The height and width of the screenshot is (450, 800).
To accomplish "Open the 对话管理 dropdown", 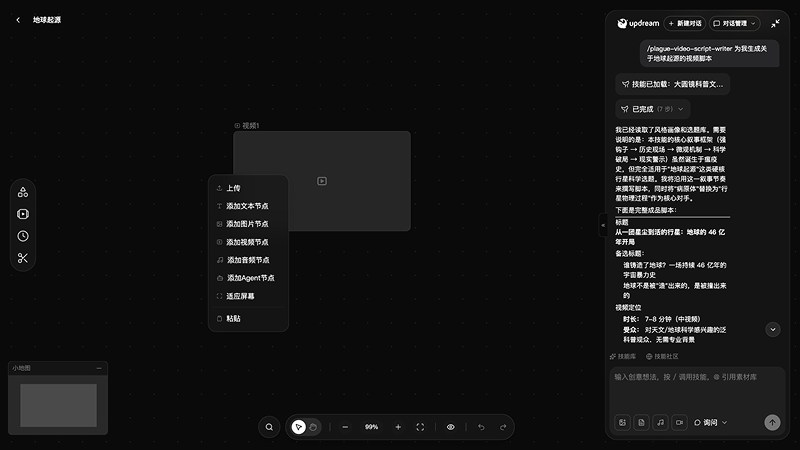I will coord(734,23).
